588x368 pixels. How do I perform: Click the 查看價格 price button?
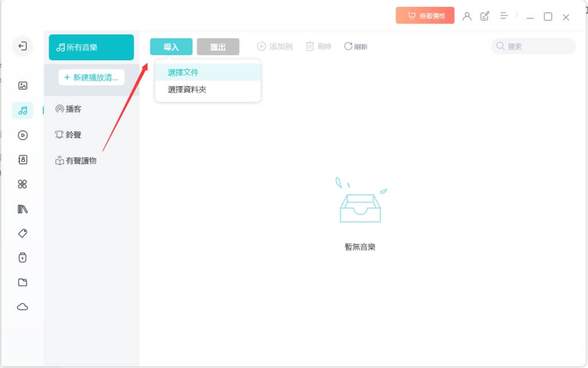coord(425,16)
